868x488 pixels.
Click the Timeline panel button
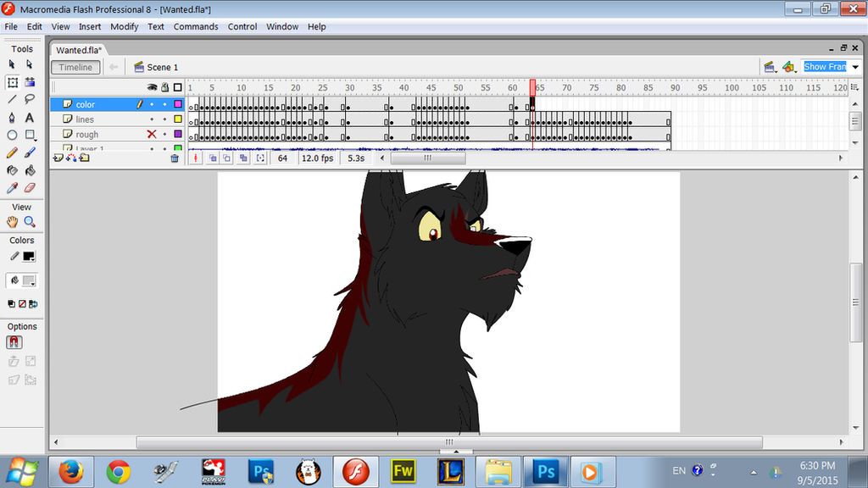coord(75,67)
